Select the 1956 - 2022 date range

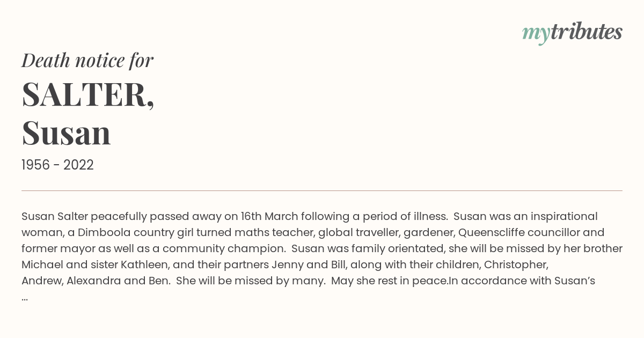tap(57, 165)
